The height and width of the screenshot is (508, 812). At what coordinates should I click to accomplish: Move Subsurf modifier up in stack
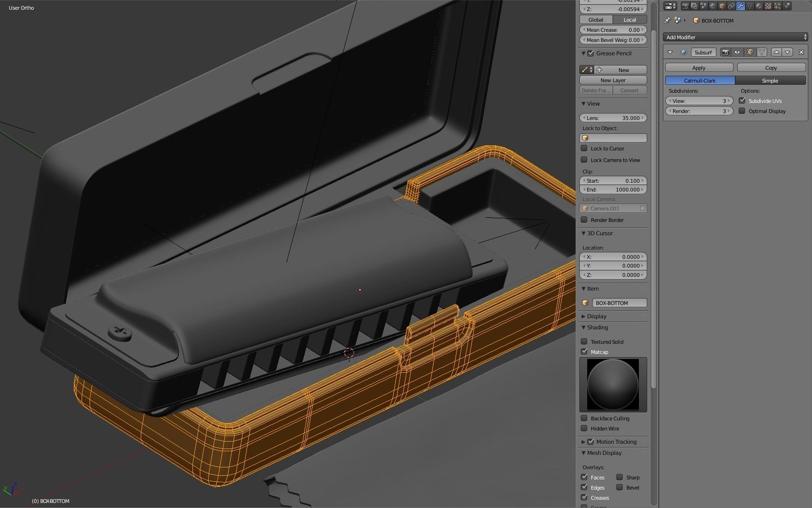(776, 52)
